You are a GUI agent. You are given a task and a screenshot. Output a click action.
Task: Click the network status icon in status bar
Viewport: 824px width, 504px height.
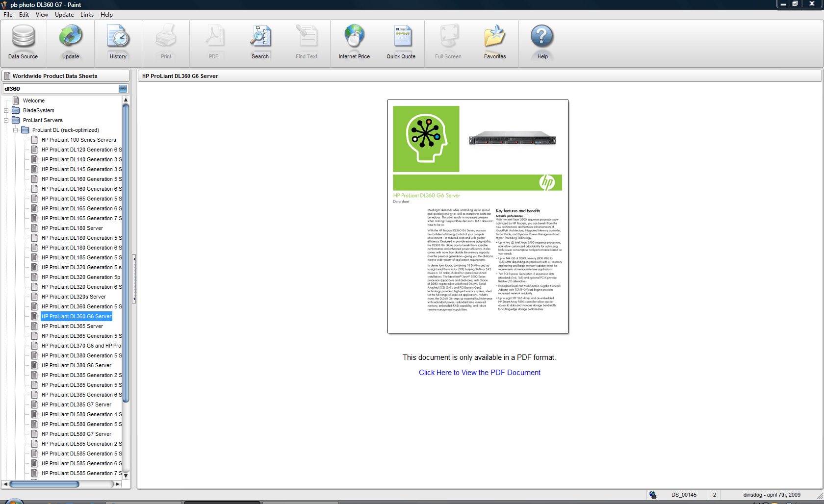pyautogui.click(x=653, y=495)
